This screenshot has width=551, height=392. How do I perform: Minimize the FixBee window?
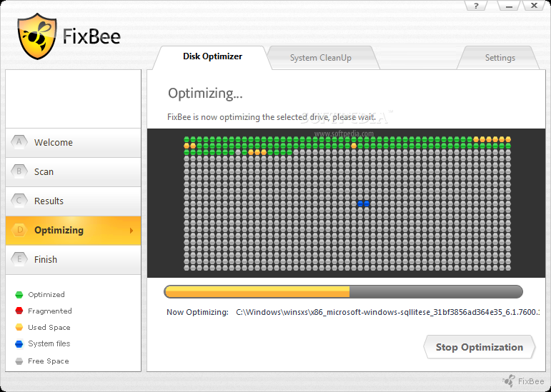pyautogui.click(x=509, y=6)
